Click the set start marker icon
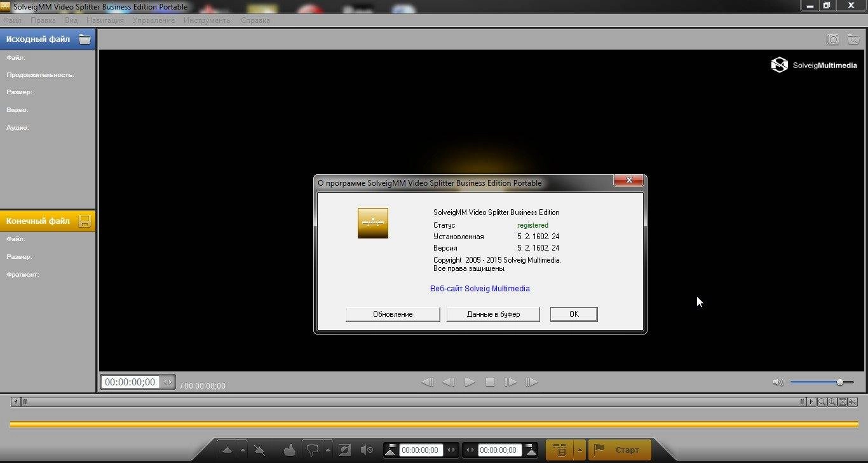The width and height of the screenshot is (868, 463). pos(390,450)
